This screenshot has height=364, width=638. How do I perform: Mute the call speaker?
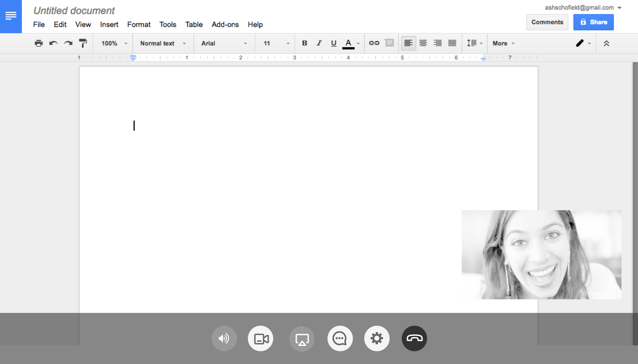[x=224, y=338]
